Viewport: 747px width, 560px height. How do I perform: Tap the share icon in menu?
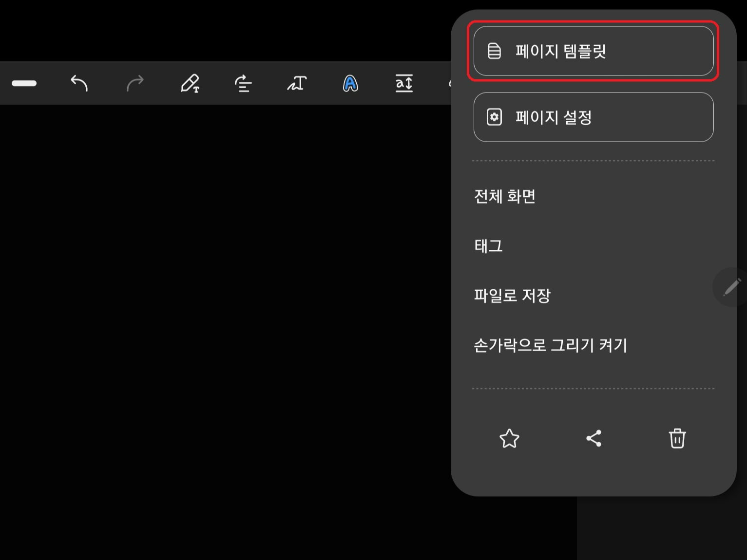[x=594, y=439]
